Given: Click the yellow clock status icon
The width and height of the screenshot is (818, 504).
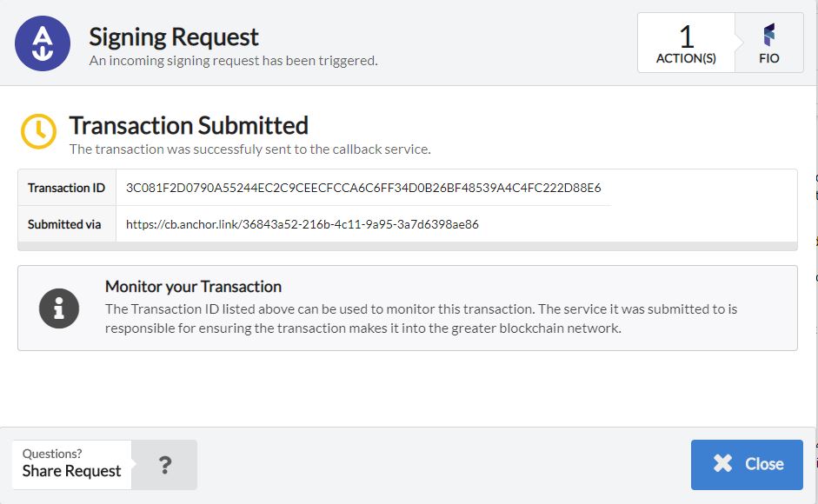Looking at the screenshot, I should (39, 131).
